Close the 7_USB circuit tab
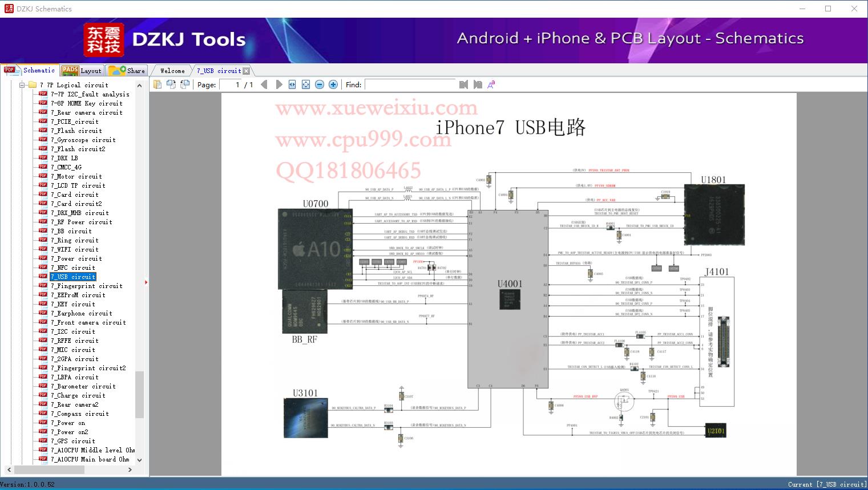868x490 pixels. point(247,71)
